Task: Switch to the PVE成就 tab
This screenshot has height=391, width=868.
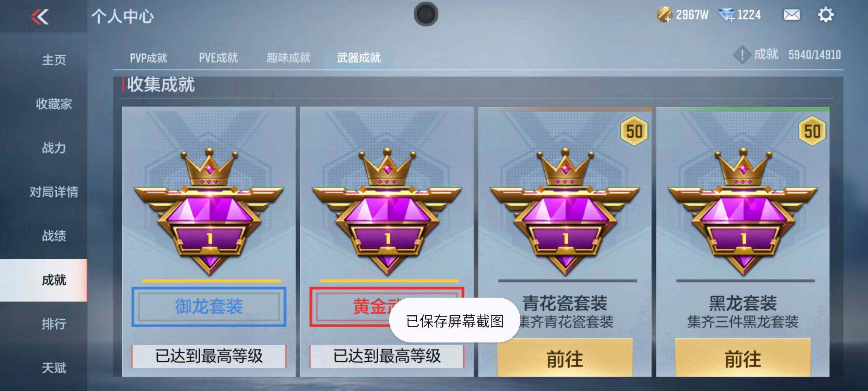Action: point(218,58)
